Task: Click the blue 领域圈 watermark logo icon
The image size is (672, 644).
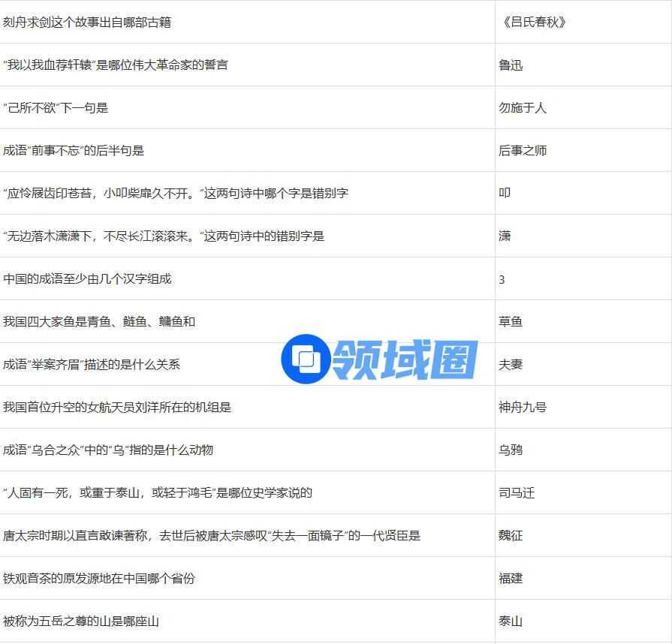Action: [x=305, y=360]
